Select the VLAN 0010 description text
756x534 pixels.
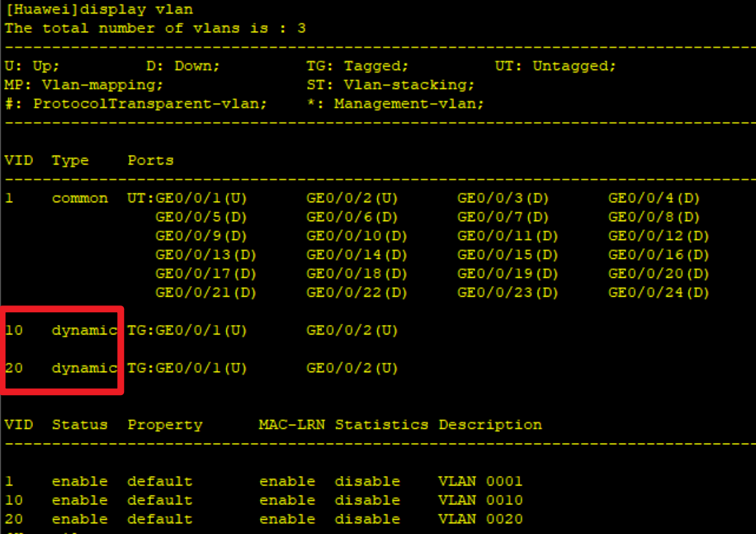point(480,500)
